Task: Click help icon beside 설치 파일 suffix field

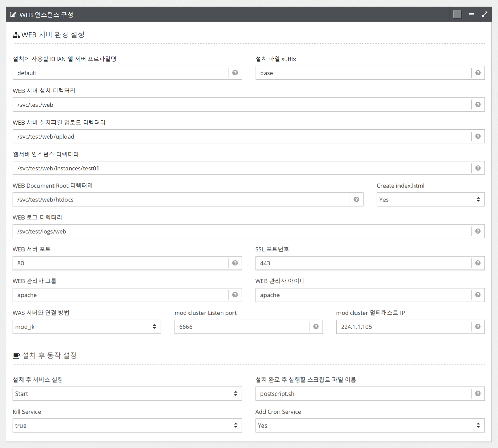Action: 478,73
